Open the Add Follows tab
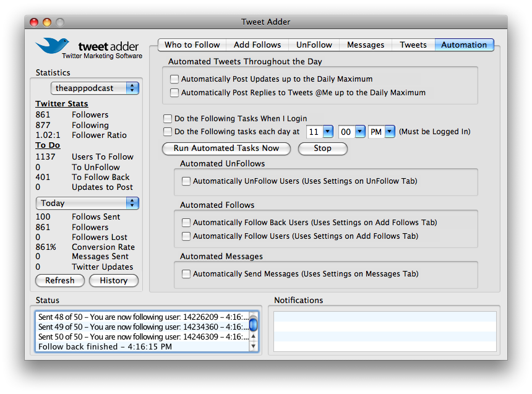Image resolution: width=532 pixels, height=394 pixels. (257, 45)
